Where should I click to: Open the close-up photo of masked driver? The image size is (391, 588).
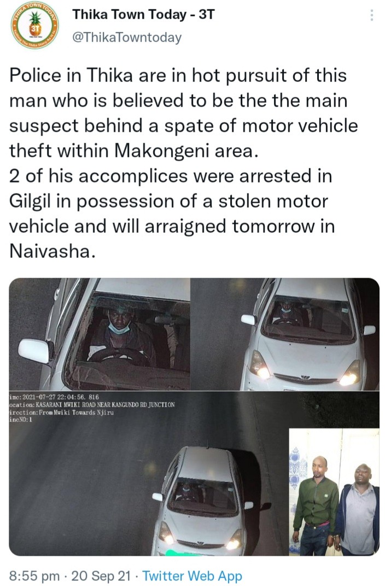coord(99,334)
